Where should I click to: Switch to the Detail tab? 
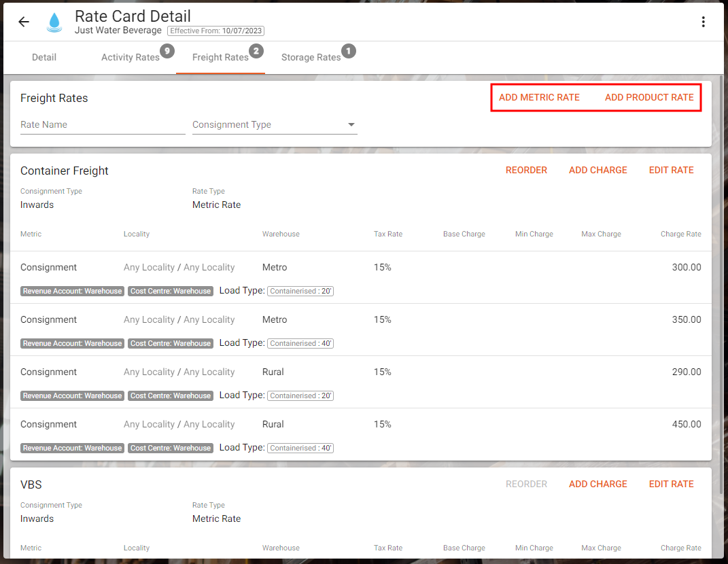pos(44,57)
